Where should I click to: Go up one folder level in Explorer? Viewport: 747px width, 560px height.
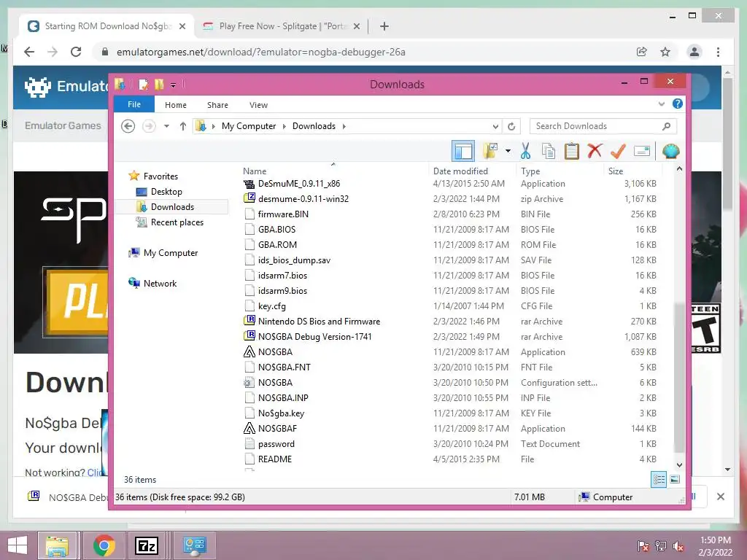[x=183, y=126]
